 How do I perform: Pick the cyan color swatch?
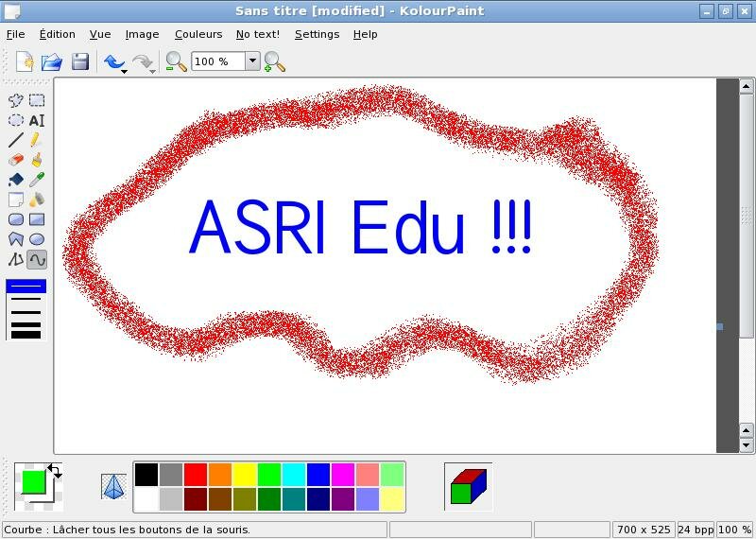pos(294,475)
